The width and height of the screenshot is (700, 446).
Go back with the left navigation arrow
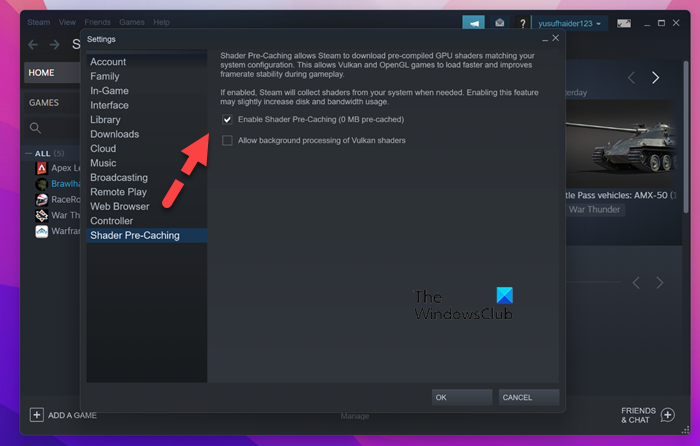(x=33, y=45)
